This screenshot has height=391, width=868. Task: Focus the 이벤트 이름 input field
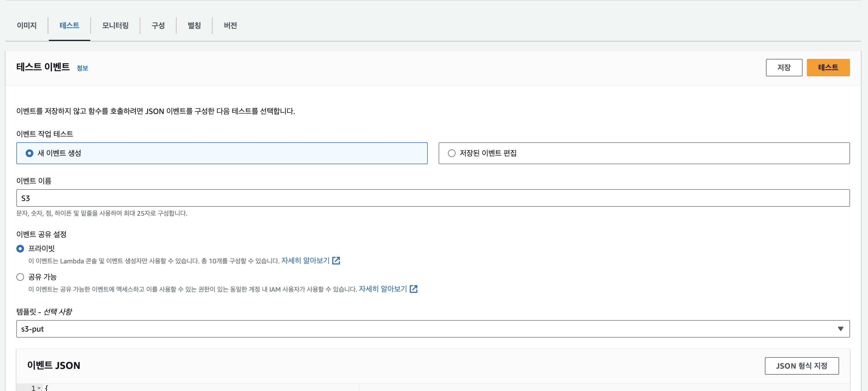433,198
